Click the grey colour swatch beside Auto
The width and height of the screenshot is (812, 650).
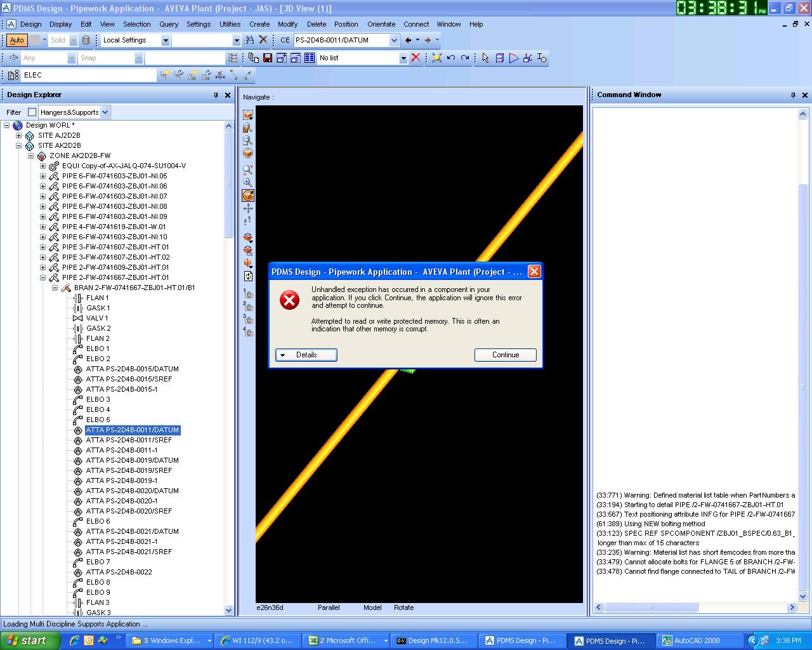coord(35,40)
